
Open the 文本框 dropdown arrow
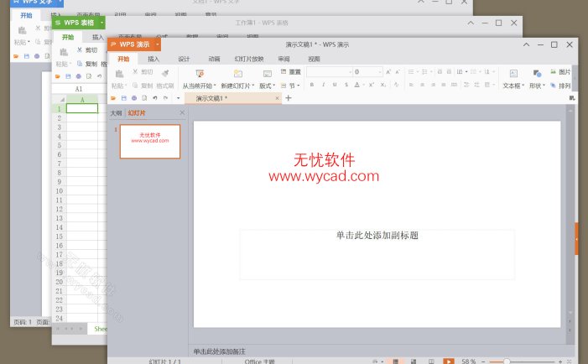(x=523, y=86)
